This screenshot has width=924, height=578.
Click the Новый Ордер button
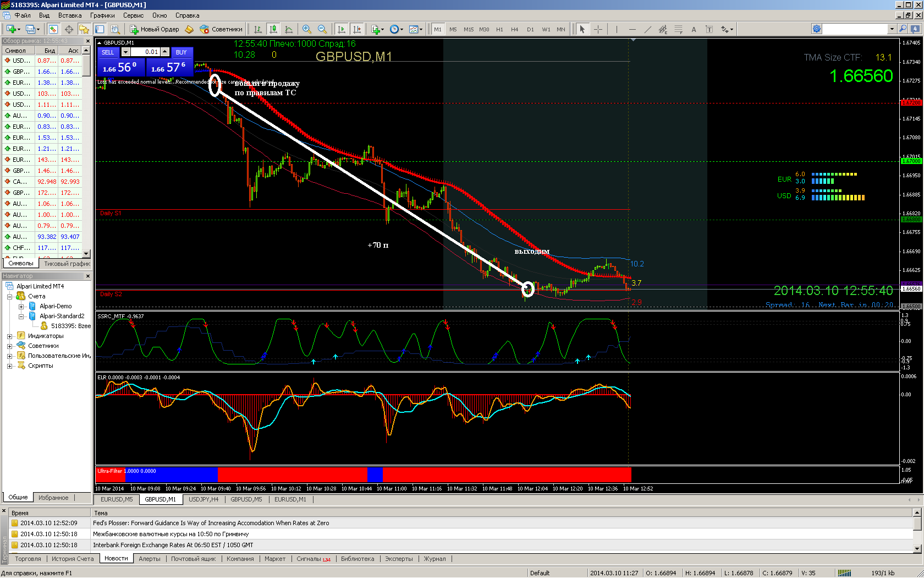(155, 29)
